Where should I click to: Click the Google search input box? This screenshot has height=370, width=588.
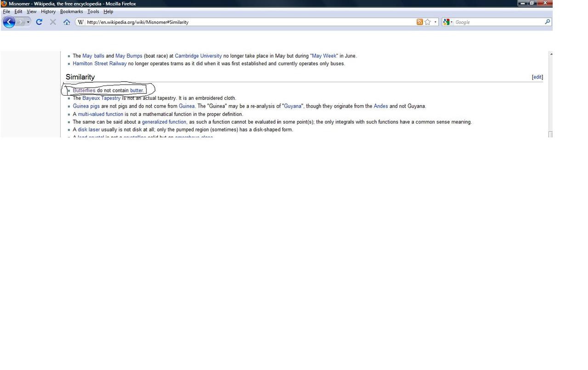[x=499, y=22]
